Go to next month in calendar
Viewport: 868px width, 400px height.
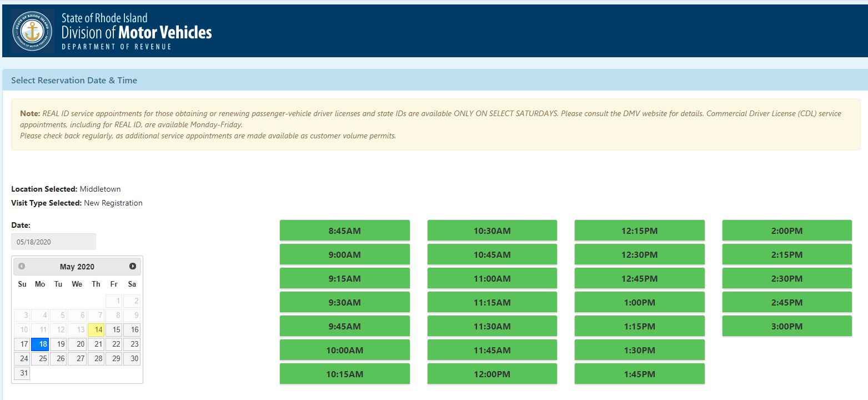tap(133, 266)
